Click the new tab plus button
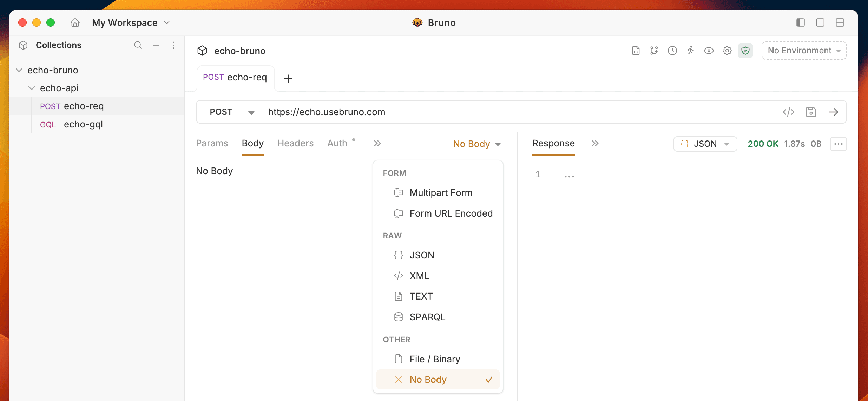Viewport: 868px width, 401px height. click(x=288, y=78)
